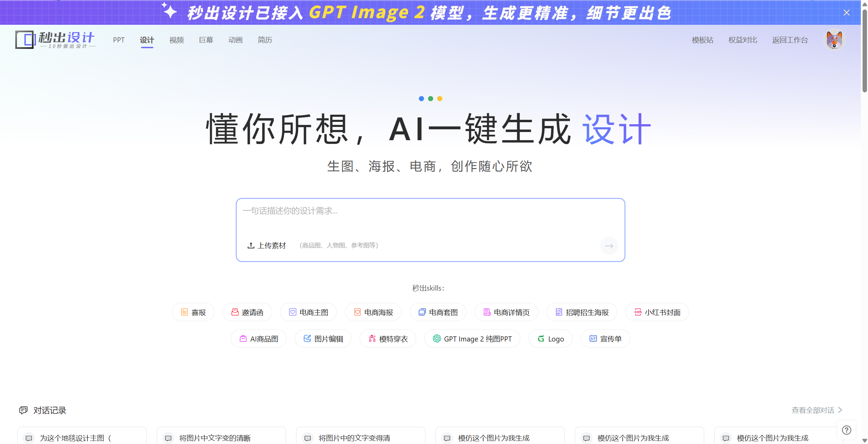Choose the 电商主图 skill
Viewport: 868px width, 444px height.
308,312
